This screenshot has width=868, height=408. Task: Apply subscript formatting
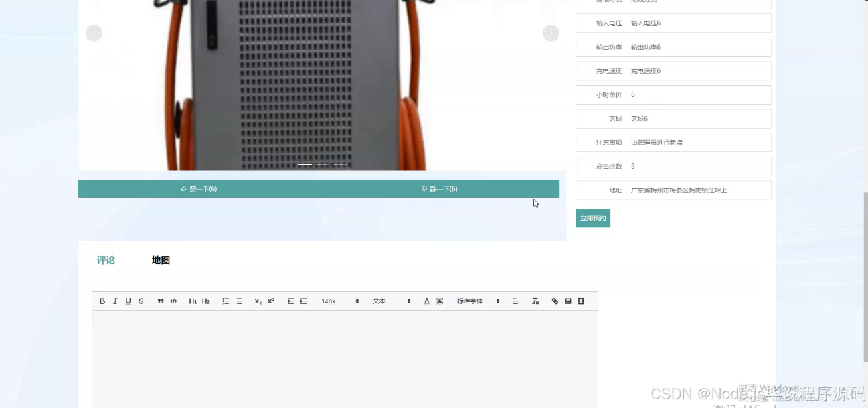(x=258, y=301)
